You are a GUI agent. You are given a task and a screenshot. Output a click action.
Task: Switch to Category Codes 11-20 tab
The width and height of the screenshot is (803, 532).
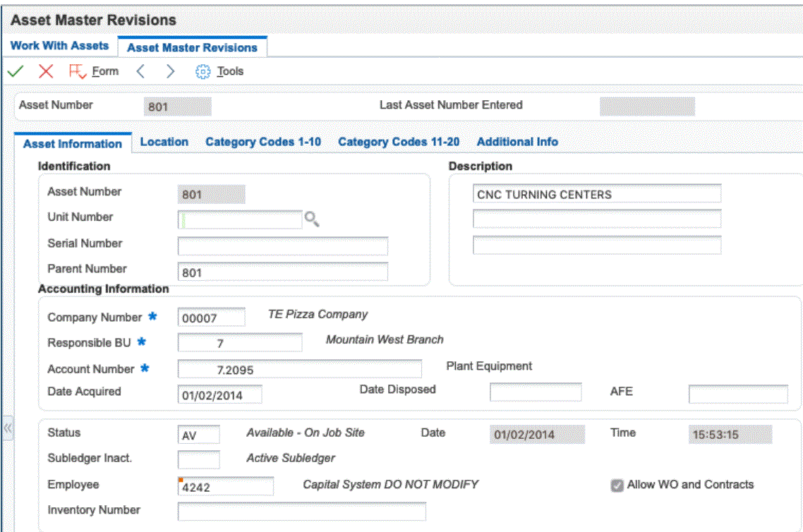click(399, 142)
